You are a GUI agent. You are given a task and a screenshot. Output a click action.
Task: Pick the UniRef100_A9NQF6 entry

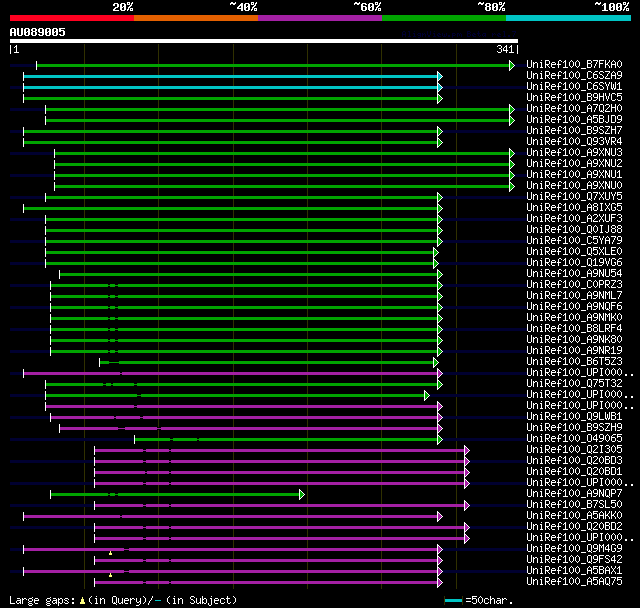[574, 307]
